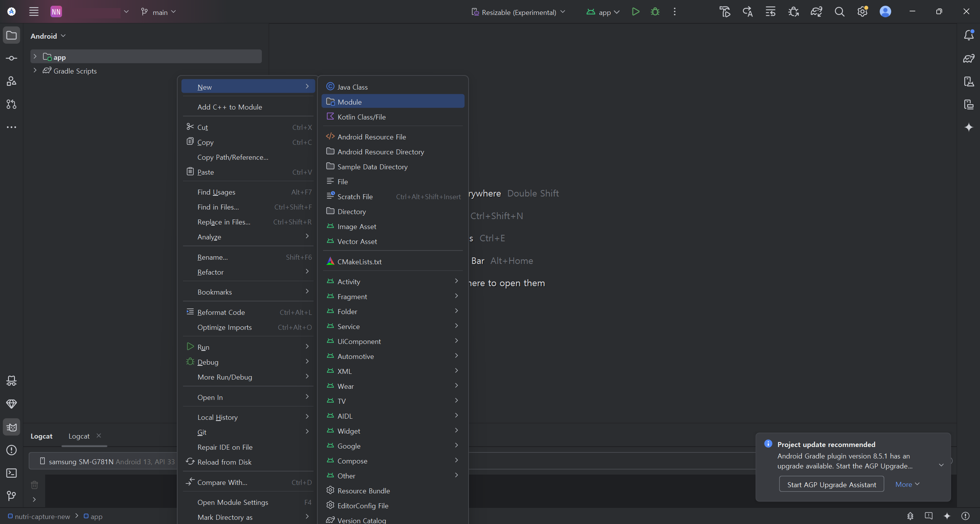Click the Debug app bug icon

pos(655,12)
